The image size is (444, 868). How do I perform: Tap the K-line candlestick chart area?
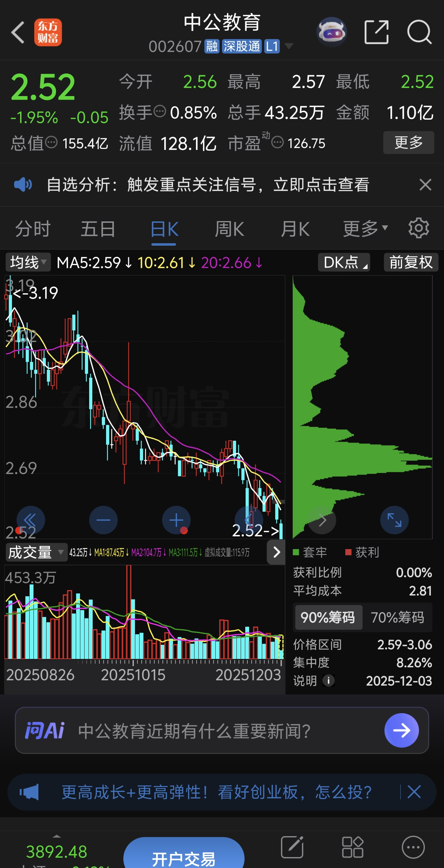click(x=144, y=407)
